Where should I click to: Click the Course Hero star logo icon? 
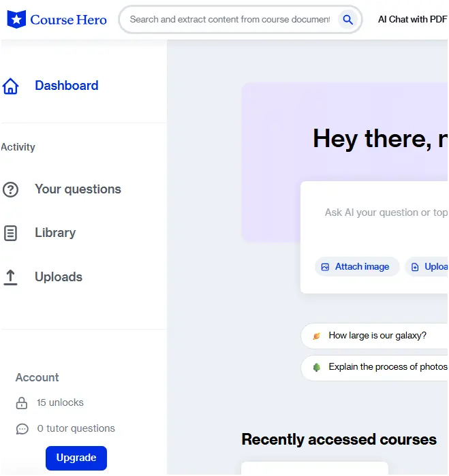tap(16, 20)
